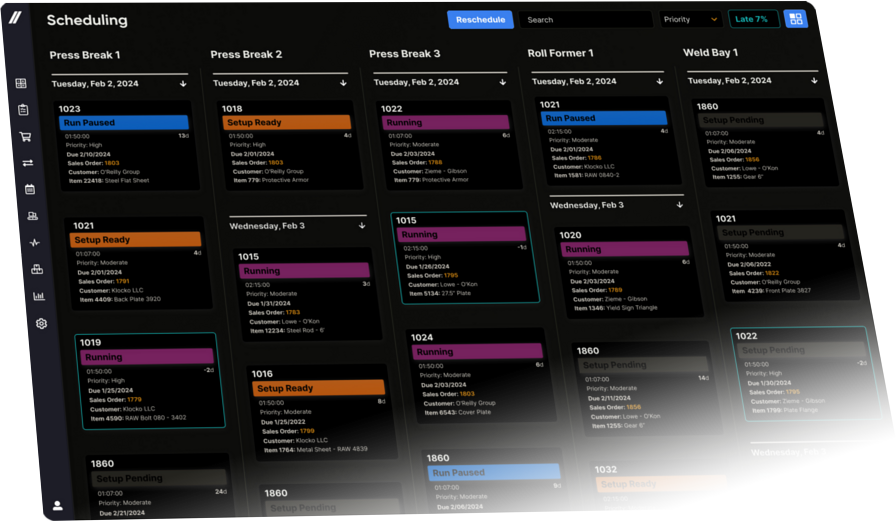Open the Priority sort dropdown
Screen dimensions: 896x521
[691, 19]
